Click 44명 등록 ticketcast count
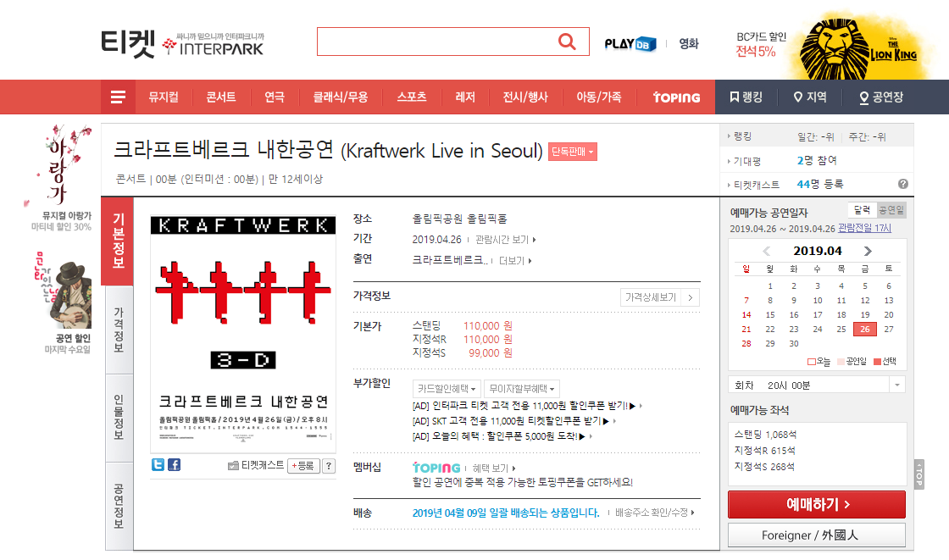 (820, 184)
